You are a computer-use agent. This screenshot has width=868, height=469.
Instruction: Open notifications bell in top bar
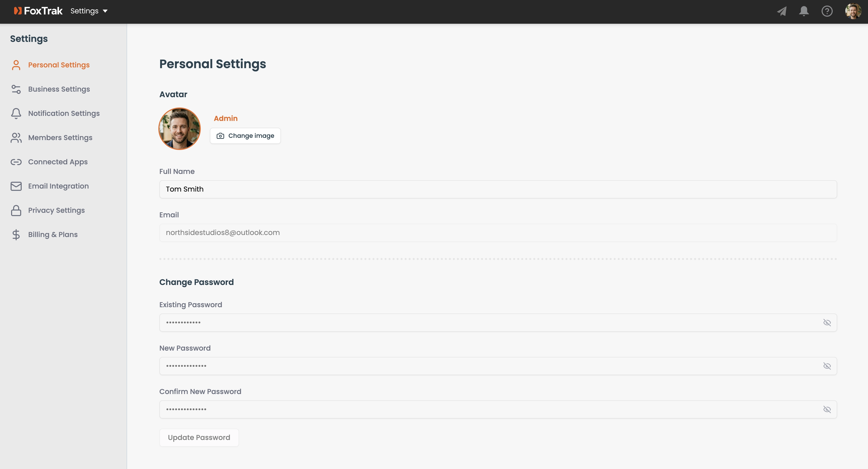point(804,11)
